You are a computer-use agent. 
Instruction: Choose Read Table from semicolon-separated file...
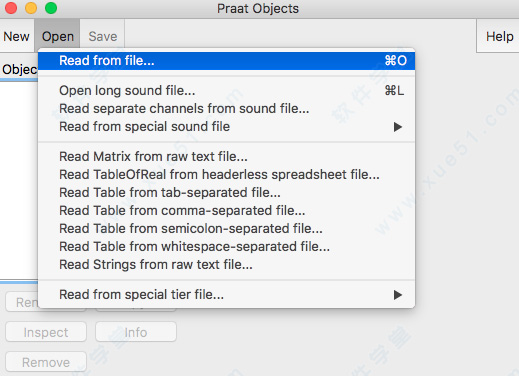(227, 228)
